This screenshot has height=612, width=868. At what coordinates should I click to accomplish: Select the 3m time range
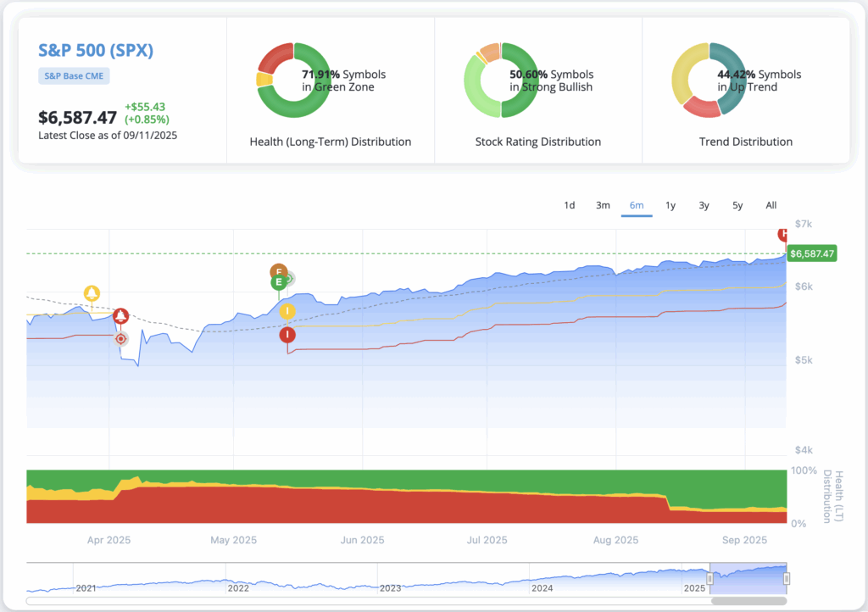click(x=603, y=205)
